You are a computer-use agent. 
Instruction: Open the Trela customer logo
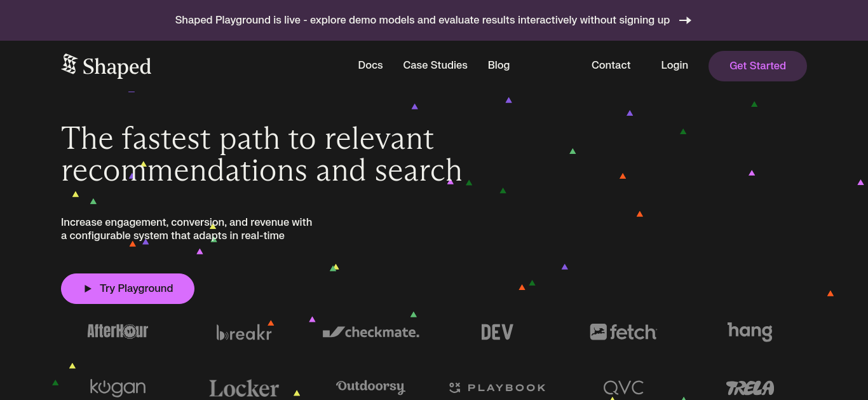[x=750, y=387]
